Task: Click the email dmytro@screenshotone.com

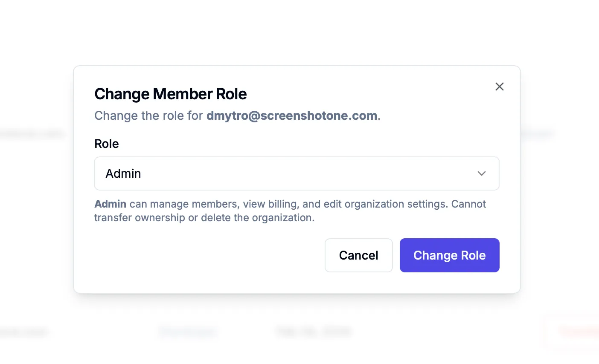Action: 291,116
